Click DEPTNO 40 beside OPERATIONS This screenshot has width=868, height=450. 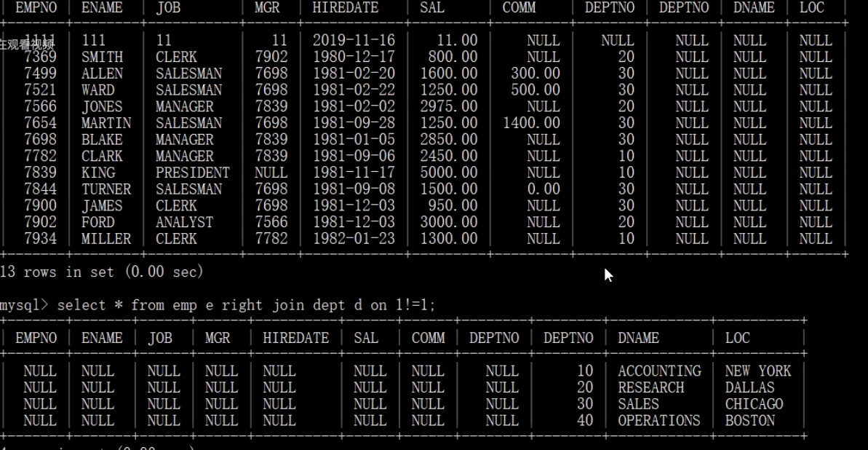click(585, 421)
